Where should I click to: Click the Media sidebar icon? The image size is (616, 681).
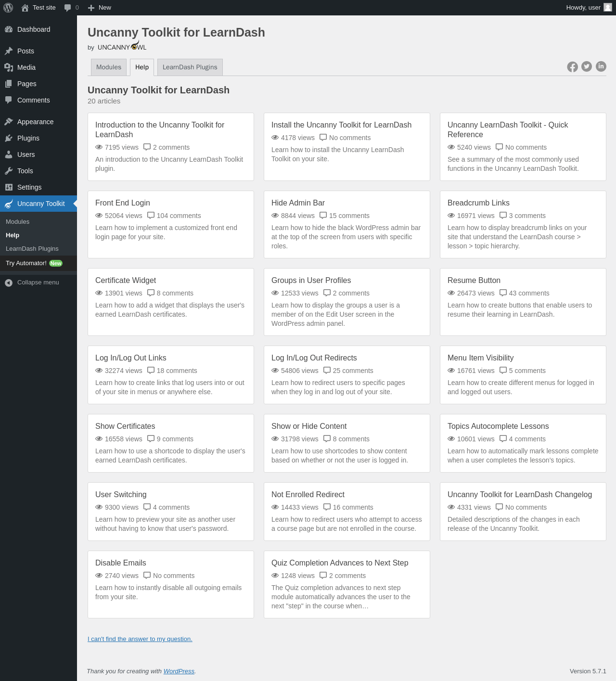tap(9, 67)
